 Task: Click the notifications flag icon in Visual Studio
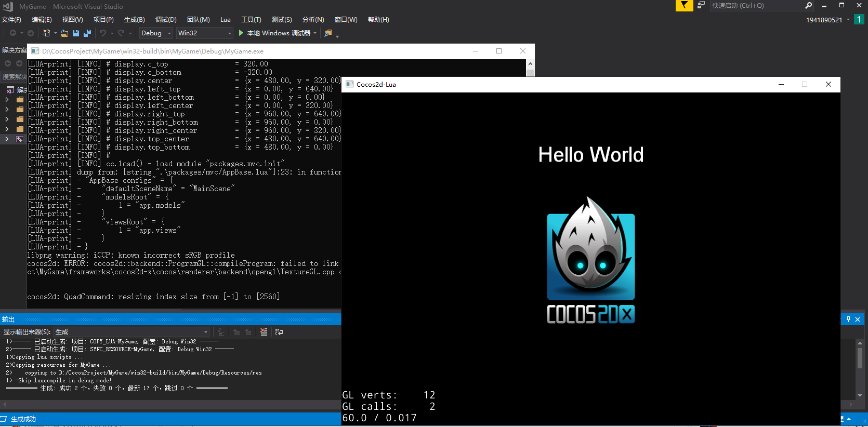click(x=684, y=5)
